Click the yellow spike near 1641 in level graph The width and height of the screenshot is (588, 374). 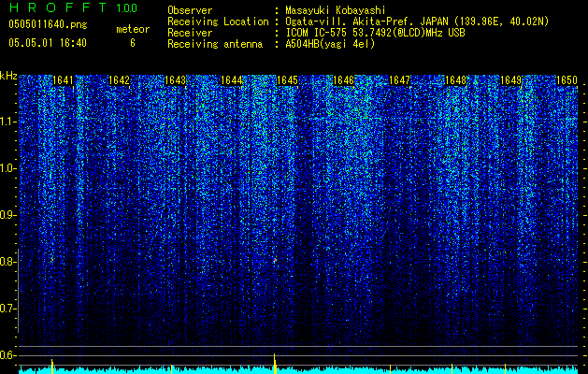[52, 367]
